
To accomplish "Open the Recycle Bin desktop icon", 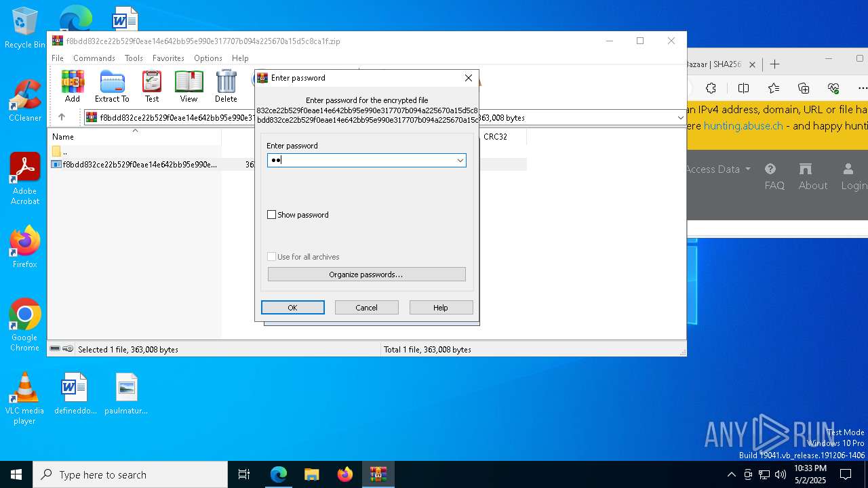I will click(25, 28).
